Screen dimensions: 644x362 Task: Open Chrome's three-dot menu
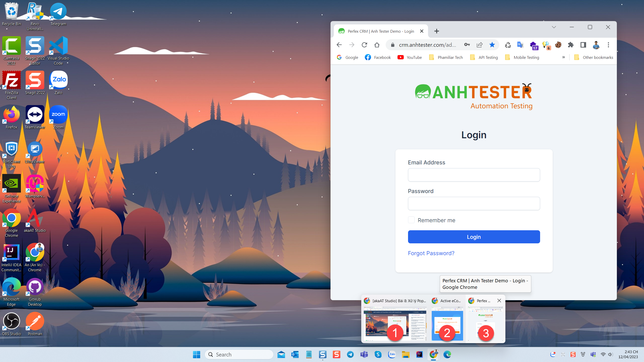point(608,45)
